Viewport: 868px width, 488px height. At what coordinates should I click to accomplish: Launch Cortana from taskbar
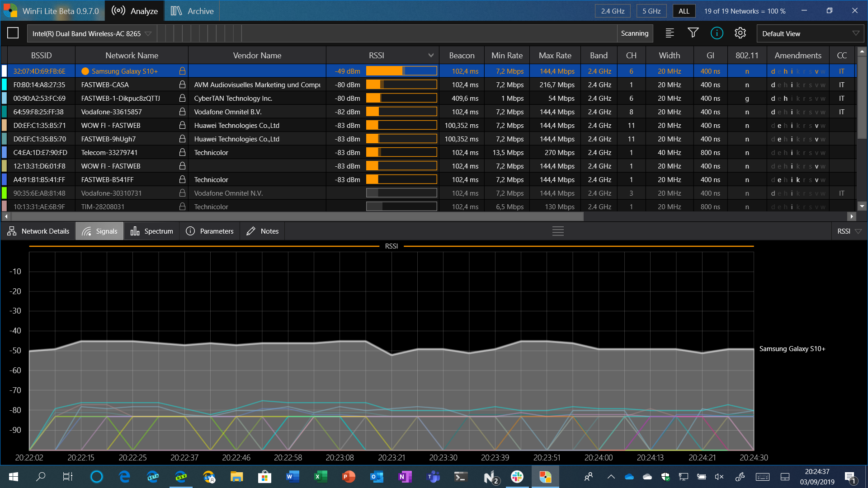pyautogui.click(x=96, y=477)
